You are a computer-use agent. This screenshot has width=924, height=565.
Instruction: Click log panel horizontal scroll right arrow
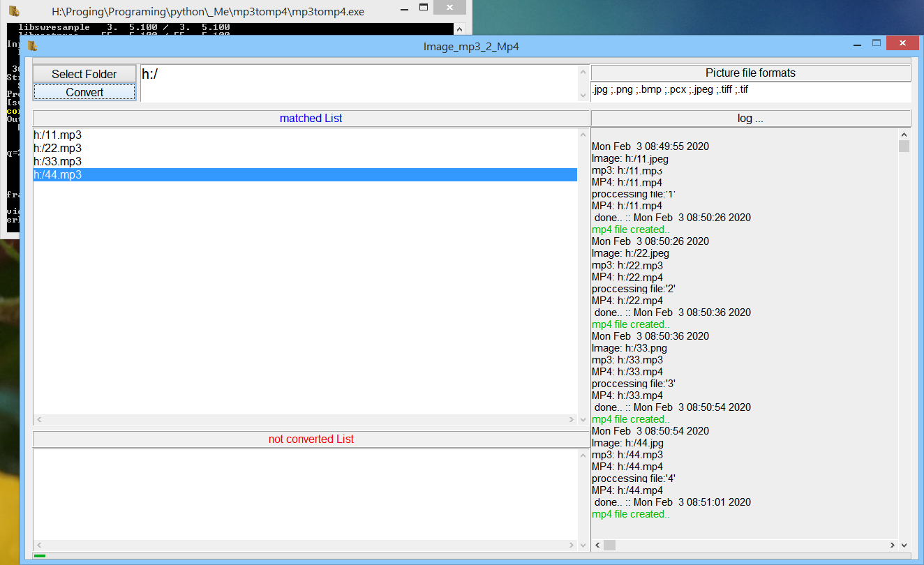893,545
